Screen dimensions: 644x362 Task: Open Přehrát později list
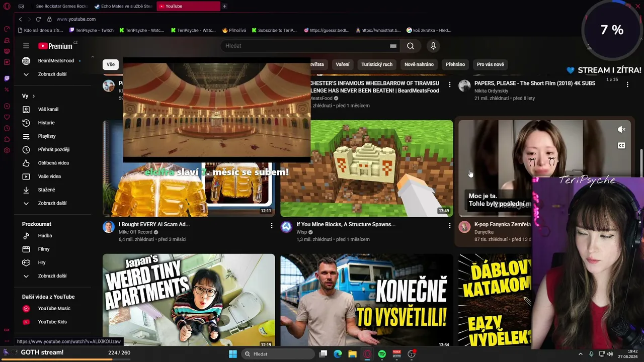53,149
